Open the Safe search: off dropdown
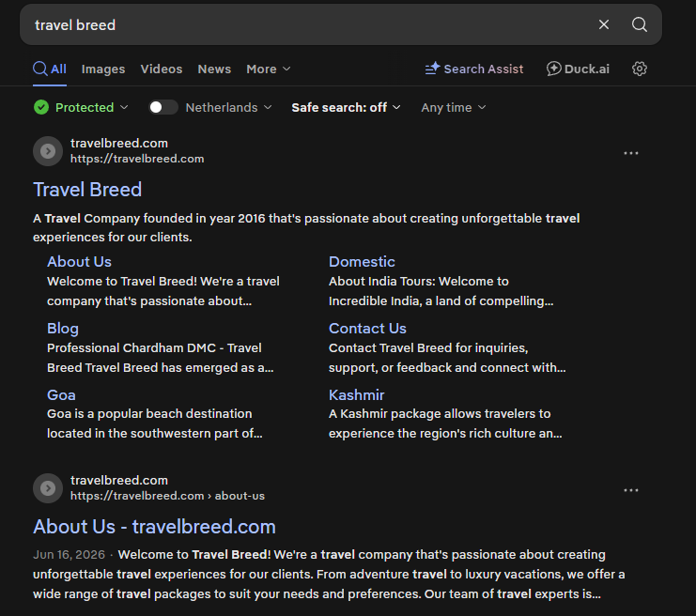Screen dimensions: 696x616 [x=347, y=107]
